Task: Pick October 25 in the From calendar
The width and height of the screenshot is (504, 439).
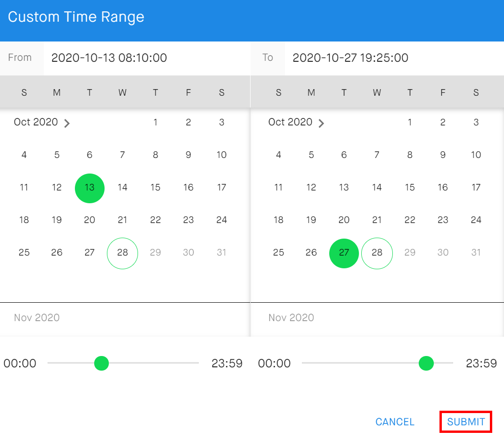Action: (x=24, y=252)
